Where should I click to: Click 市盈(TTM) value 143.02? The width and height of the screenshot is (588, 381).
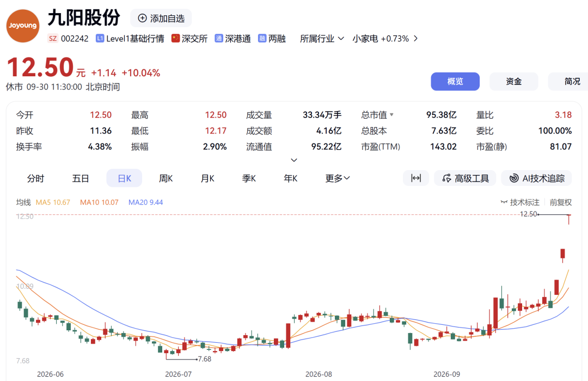(x=443, y=147)
